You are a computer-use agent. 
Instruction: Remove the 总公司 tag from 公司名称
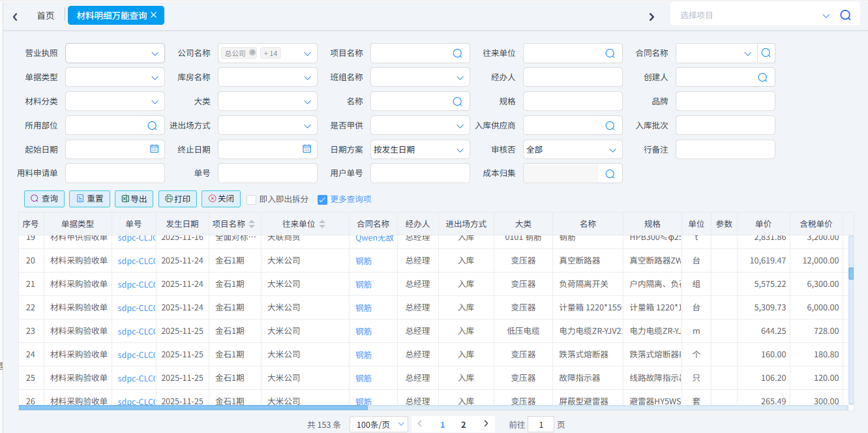click(x=252, y=53)
